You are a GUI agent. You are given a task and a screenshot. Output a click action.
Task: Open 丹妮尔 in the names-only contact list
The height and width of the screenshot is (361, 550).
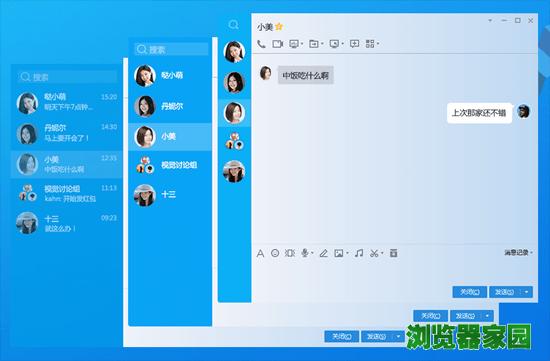170,106
